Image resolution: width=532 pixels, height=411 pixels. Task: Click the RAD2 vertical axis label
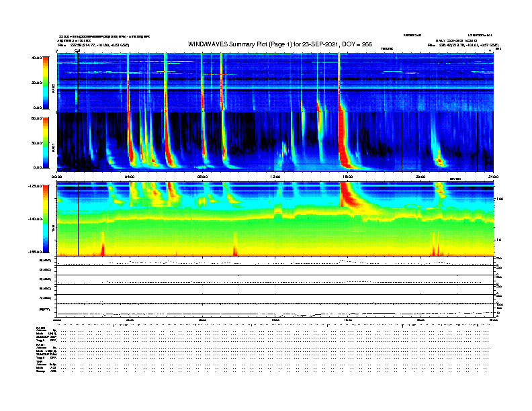point(53,88)
